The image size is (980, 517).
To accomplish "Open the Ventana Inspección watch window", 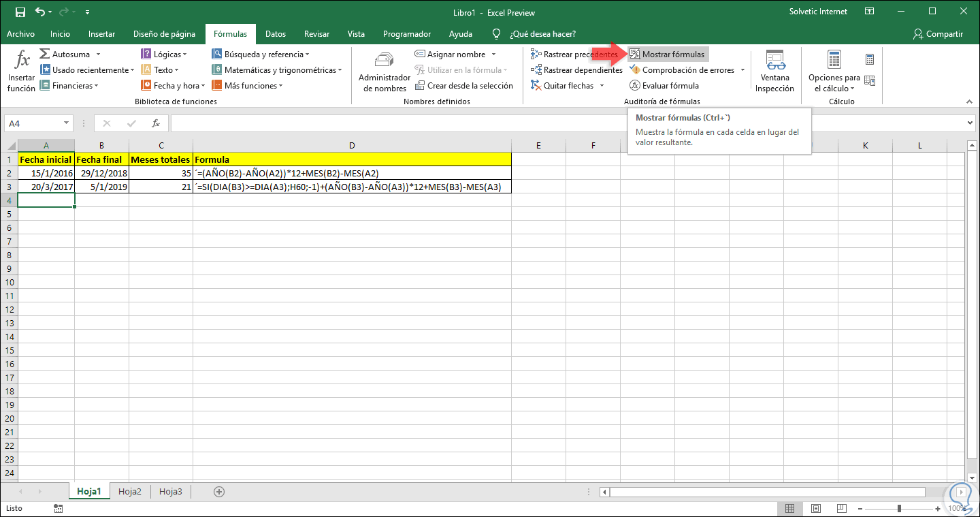I will (x=775, y=61).
